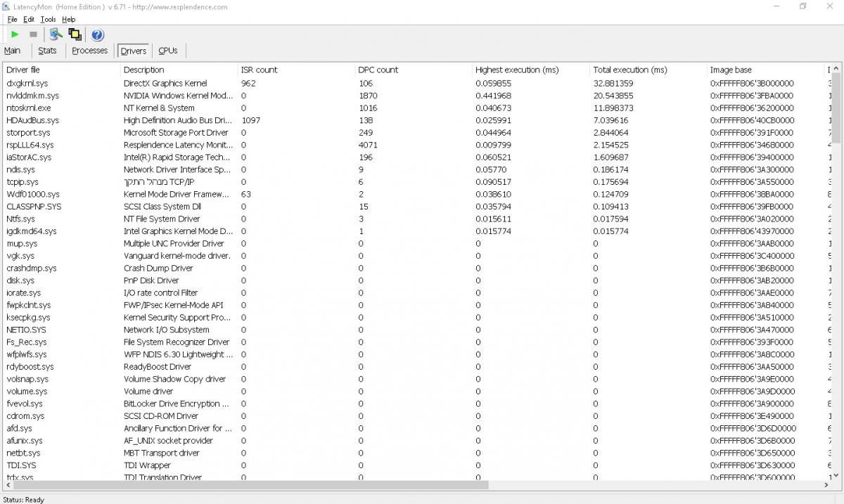Click the Volume Shadow Copy driver description
The height and width of the screenshot is (504, 844).
click(x=175, y=379)
